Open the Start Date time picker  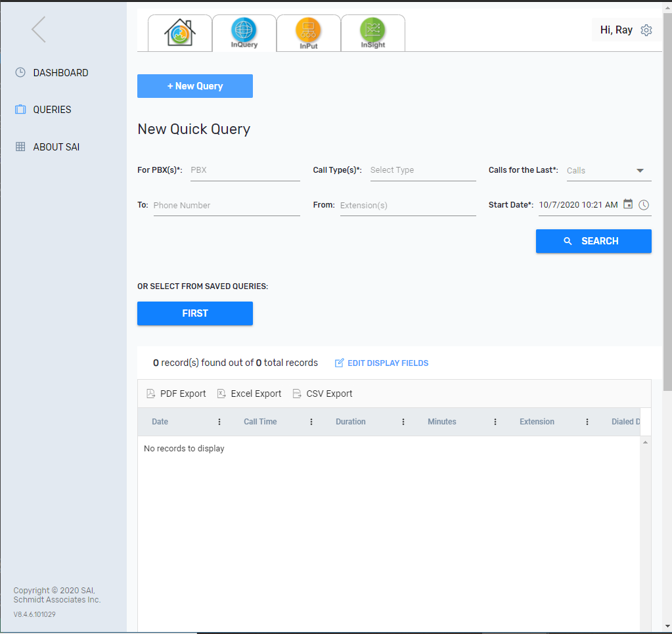[x=644, y=205]
